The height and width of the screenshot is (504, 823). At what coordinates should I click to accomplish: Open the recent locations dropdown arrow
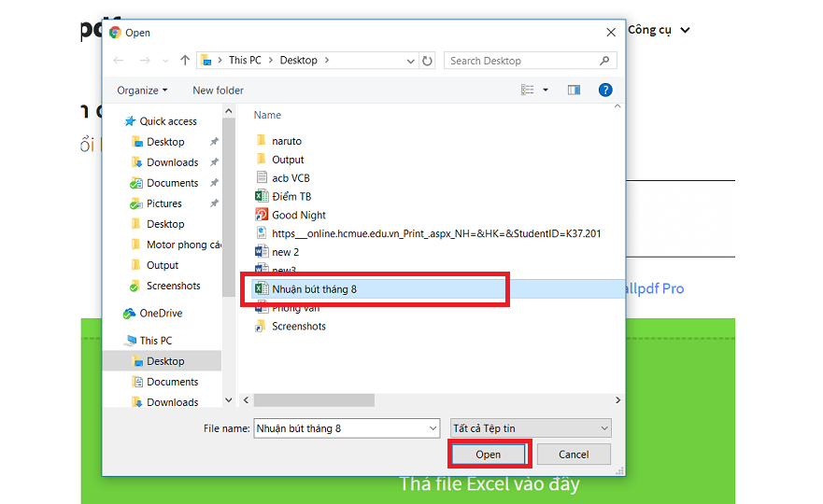point(165,62)
